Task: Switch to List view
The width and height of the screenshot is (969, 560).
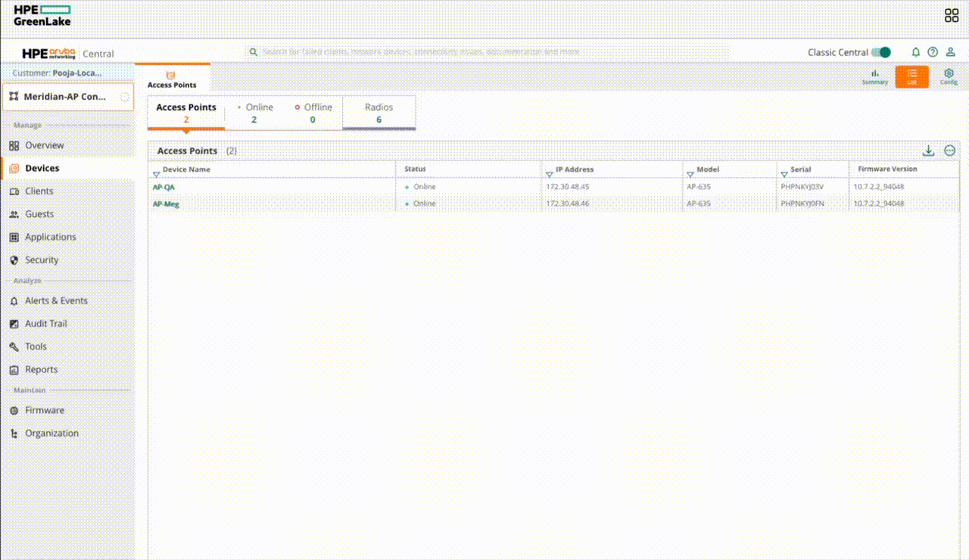Action: pyautogui.click(x=912, y=76)
